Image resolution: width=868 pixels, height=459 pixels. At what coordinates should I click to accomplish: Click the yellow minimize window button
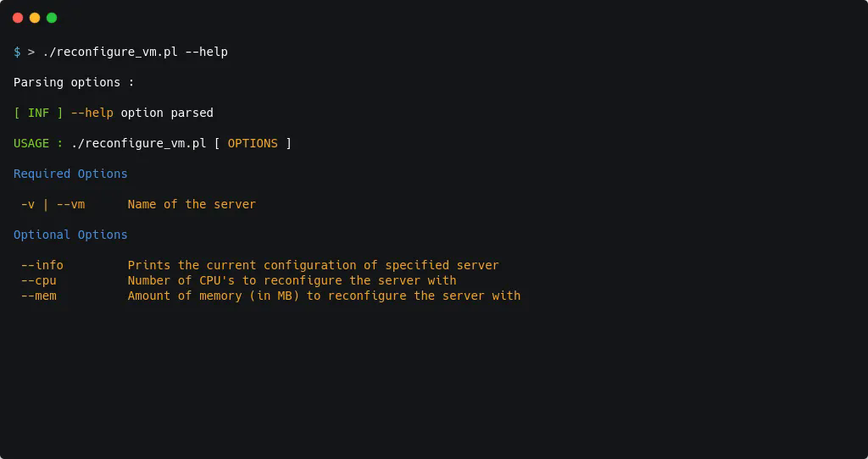tap(35, 18)
